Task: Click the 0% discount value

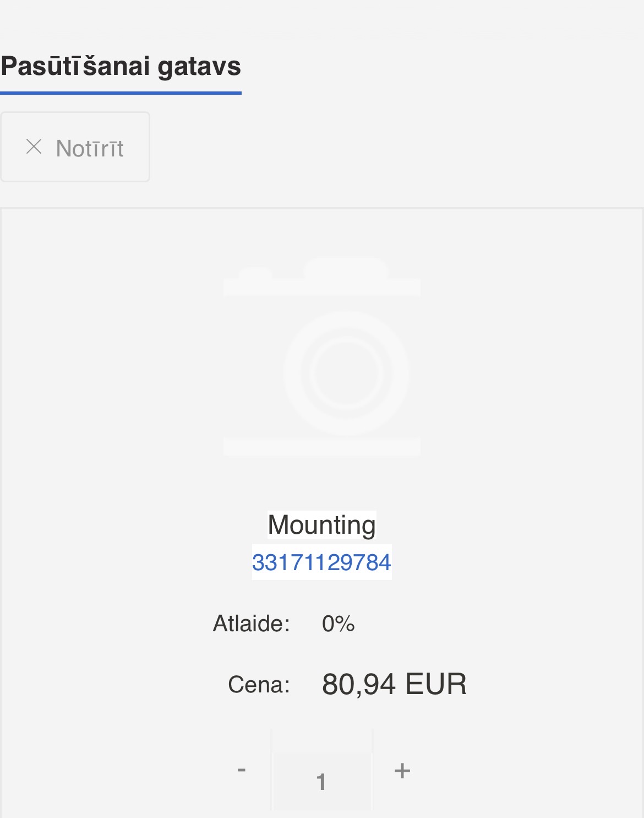Action: pyautogui.click(x=338, y=624)
